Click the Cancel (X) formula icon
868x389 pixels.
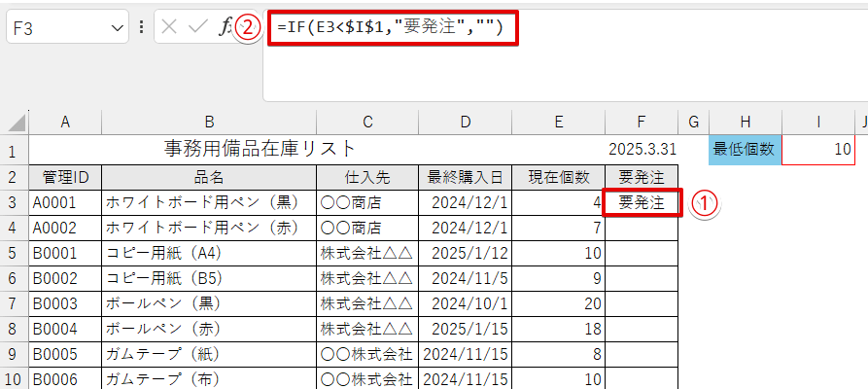click(169, 27)
